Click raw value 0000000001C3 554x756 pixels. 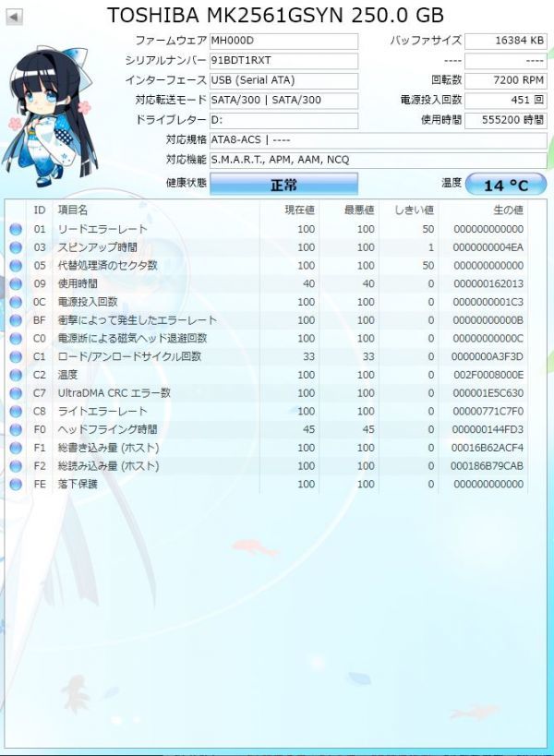click(488, 302)
